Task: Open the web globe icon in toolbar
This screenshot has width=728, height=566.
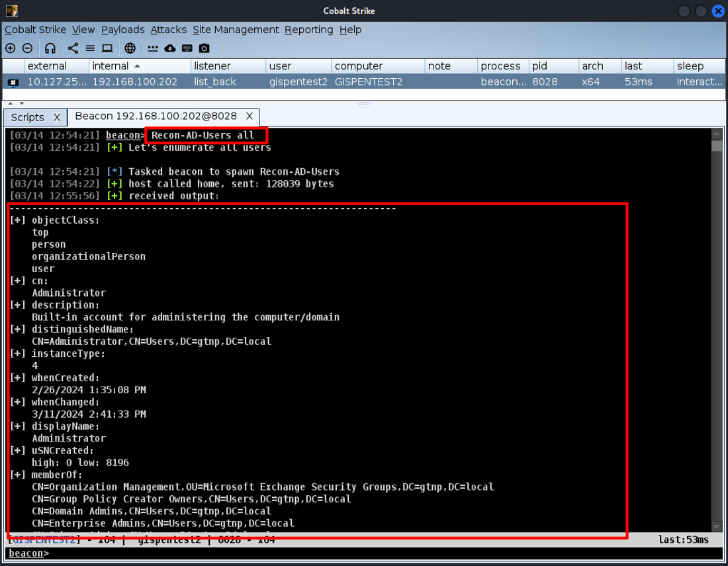Action: [x=130, y=48]
